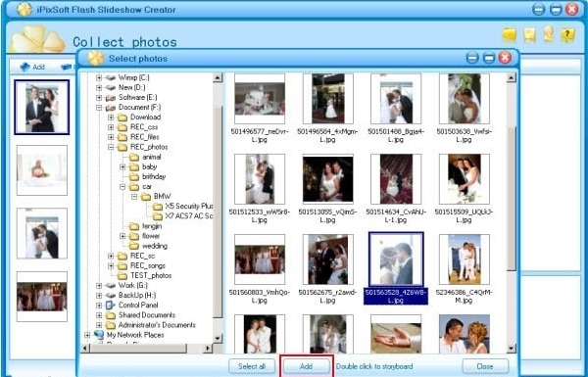Expand the New (D:) drive
The width and height of the screenshot is (588, 377).
click(x=99, y=87)
